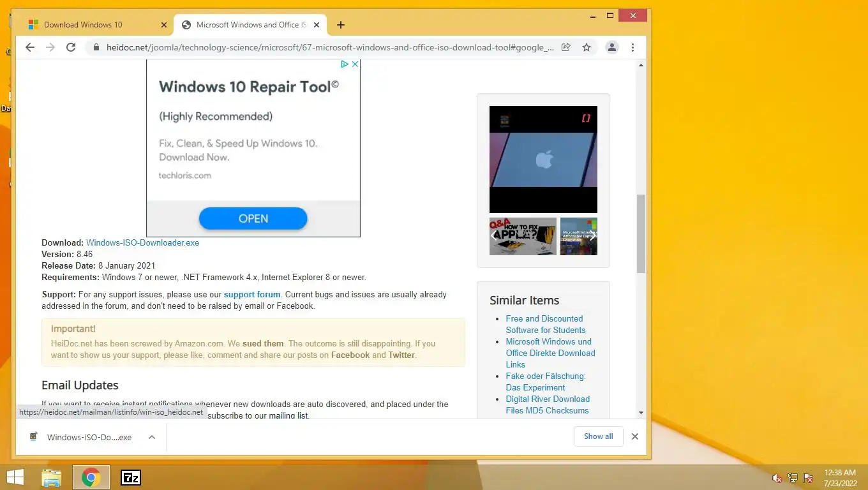The height and width of the screenshot is (490, 868).
Task: Select the Microsoft Windows and Office ISO tab
Action: click(250, 25)
